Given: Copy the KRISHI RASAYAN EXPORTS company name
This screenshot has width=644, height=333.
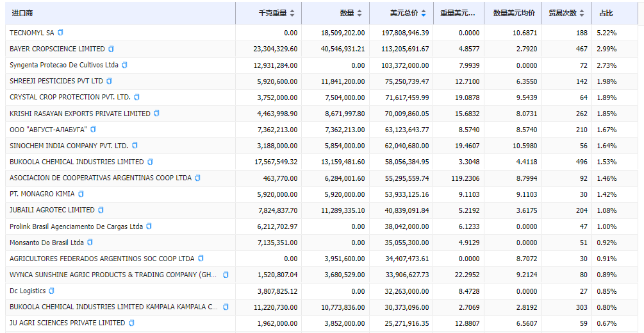Looking at the screenshot, I should [157, 114].
